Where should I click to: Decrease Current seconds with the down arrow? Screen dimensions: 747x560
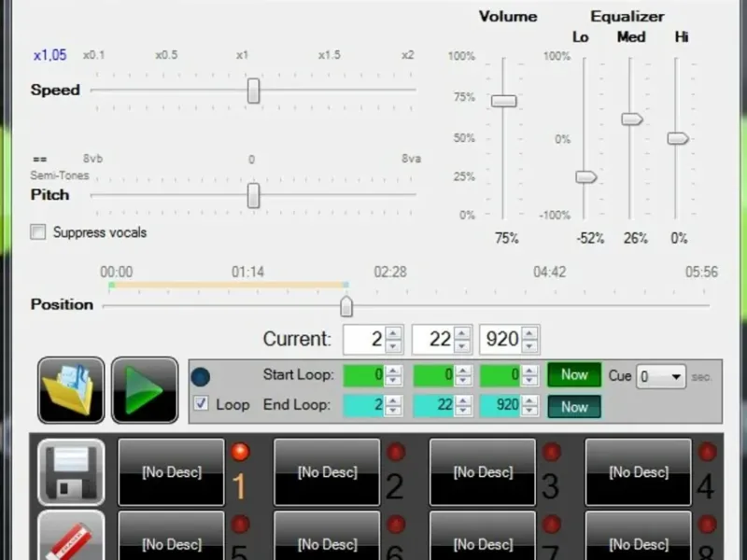(x=461, y=346)
